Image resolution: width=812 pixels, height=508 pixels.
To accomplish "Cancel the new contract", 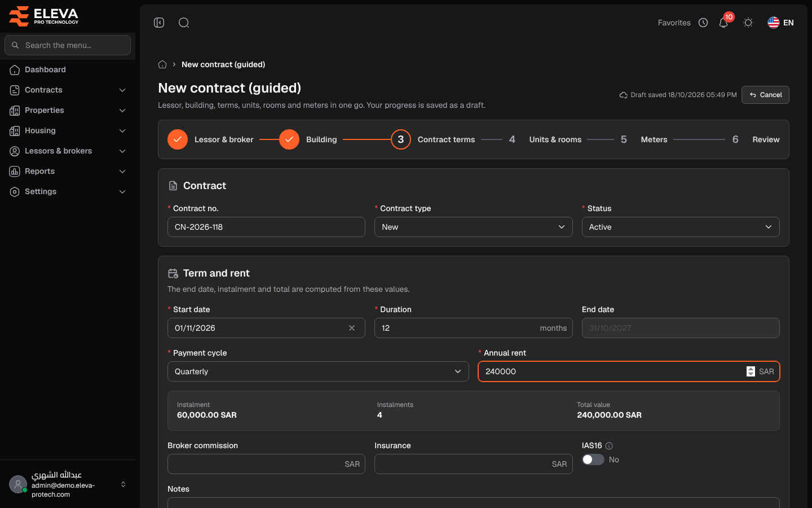I will [765, 95].
